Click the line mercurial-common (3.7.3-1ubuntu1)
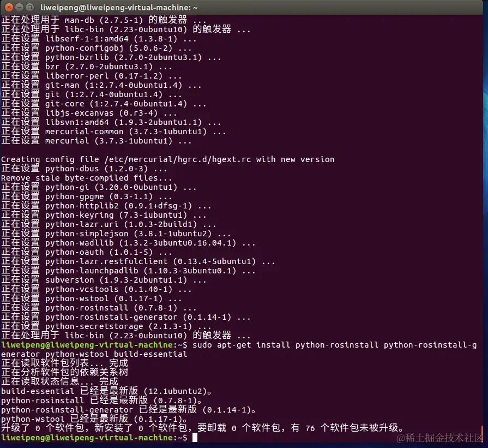 [113, 132]
